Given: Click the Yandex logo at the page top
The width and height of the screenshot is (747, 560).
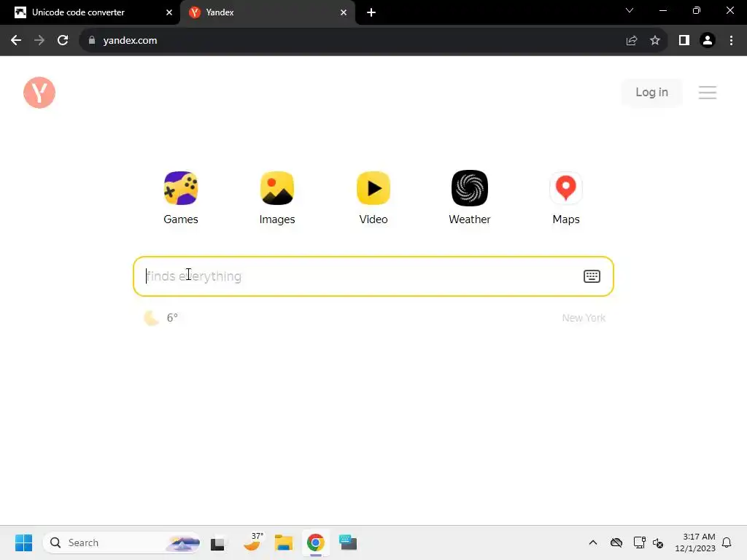Looking at the screenshot, I should point(39,93).
